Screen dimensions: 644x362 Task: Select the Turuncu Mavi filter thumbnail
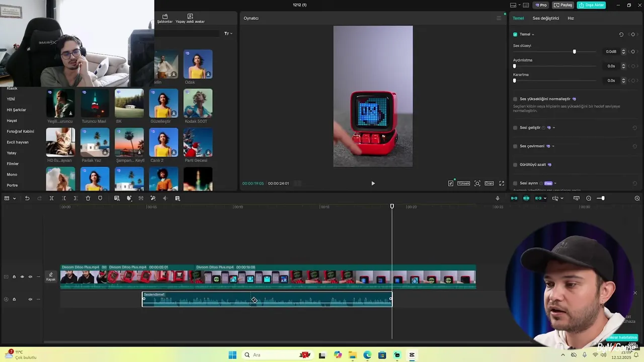coord(95,103)
